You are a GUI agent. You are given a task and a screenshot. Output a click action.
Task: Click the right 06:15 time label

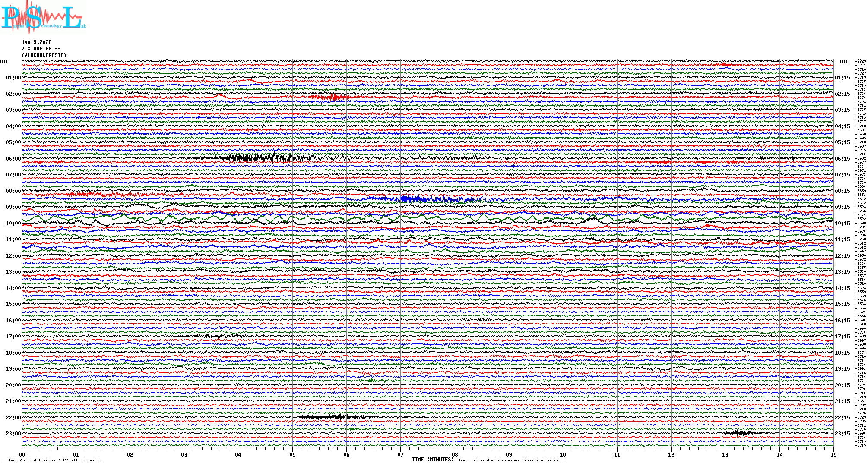(842, 159)
